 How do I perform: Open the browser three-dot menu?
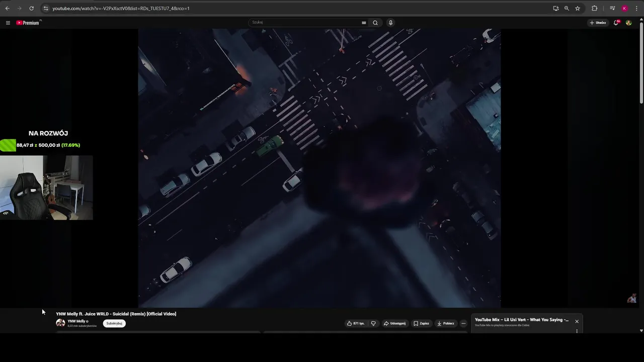(x=636, y=9)
